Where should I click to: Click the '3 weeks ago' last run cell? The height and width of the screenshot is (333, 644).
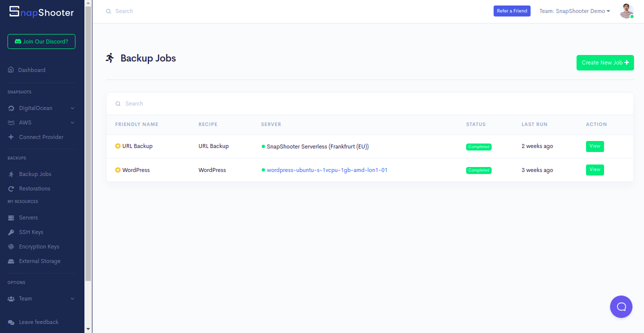(x=537, y=170)
